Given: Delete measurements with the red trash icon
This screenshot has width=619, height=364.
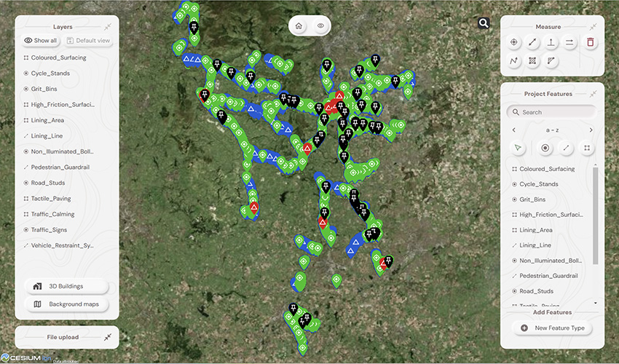Looking at the screenshot, I should 590,43.
